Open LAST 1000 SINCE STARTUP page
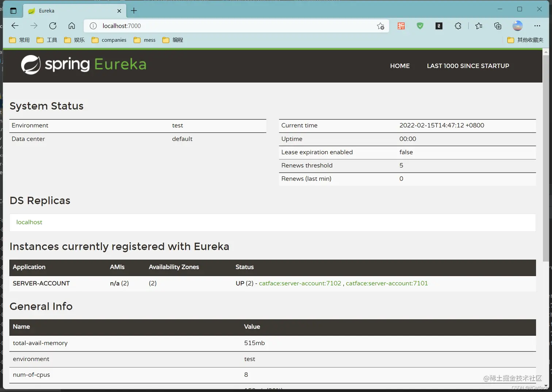 pos(468,66)
